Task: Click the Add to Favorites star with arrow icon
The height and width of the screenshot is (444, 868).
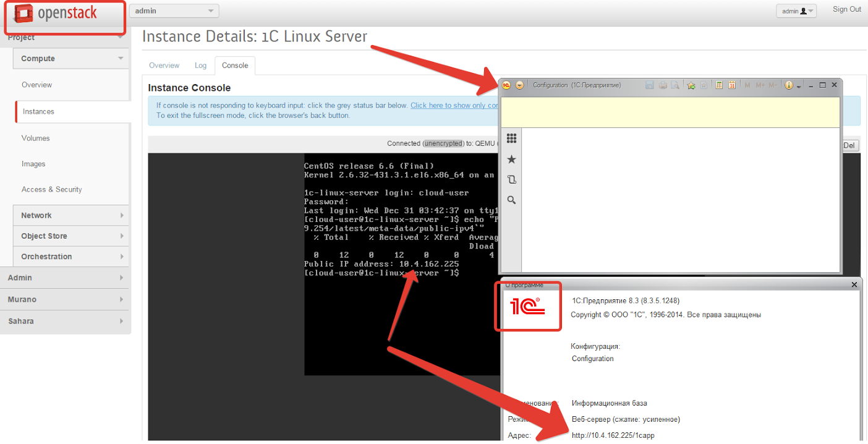Action: [x=691, y=85]
